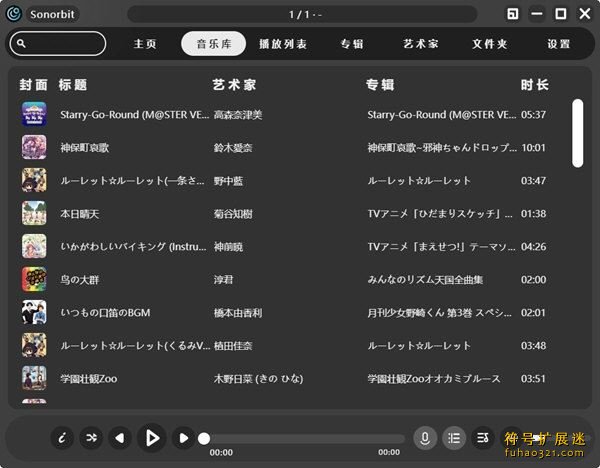This screenshot has height=468, width=600.
Task: Click the song info icon in player bar
Action: click(62, 437)
